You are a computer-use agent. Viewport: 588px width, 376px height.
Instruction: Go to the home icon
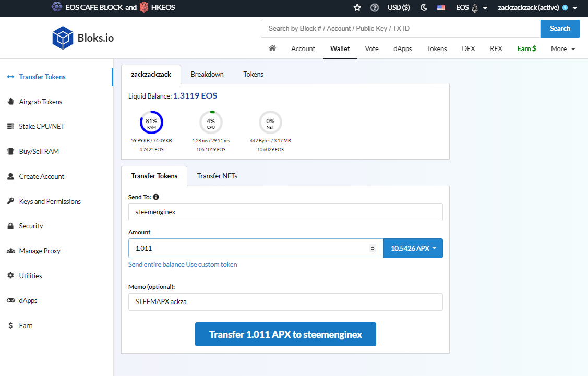coord(273,48)
